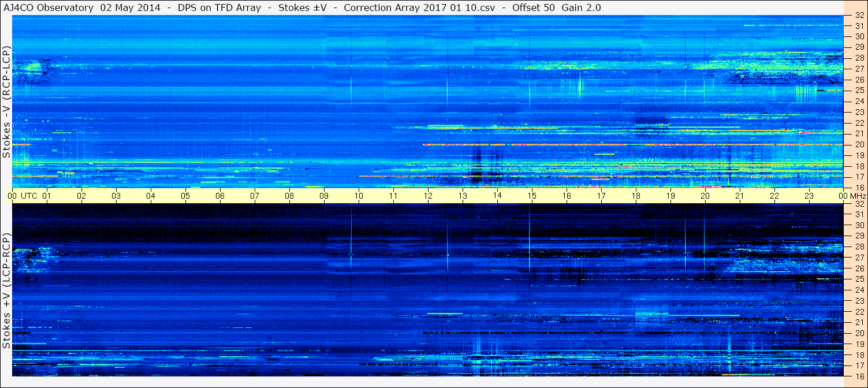
Task: Click the 20 MHz label on the upper frequency scale
Action: pyautogui.click(x=859, y=144)
